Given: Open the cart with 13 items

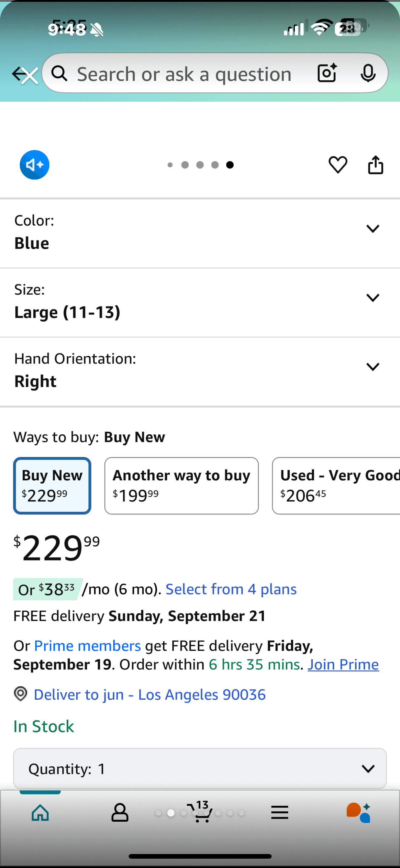Looking at the screenshot, I should coord(201,813).
